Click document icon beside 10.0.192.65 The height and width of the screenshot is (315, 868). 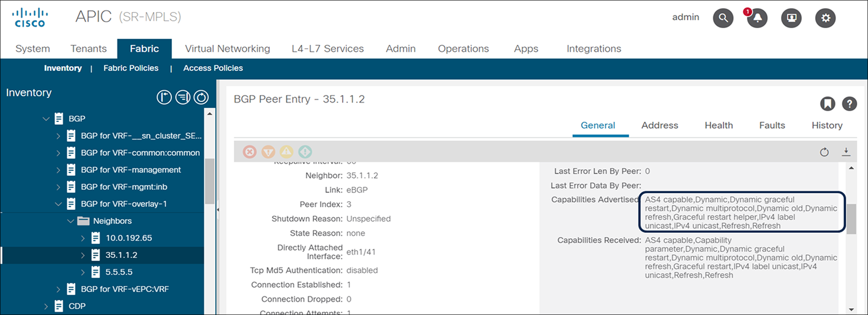pos(96,238)
